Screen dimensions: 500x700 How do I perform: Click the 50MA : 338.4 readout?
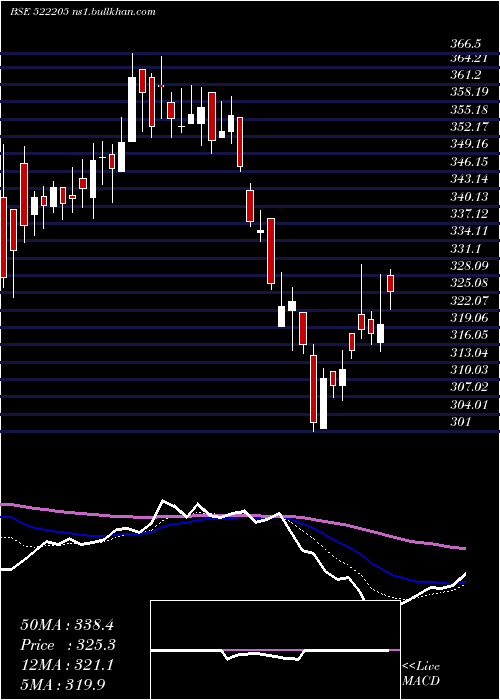[x=67, y=625]
